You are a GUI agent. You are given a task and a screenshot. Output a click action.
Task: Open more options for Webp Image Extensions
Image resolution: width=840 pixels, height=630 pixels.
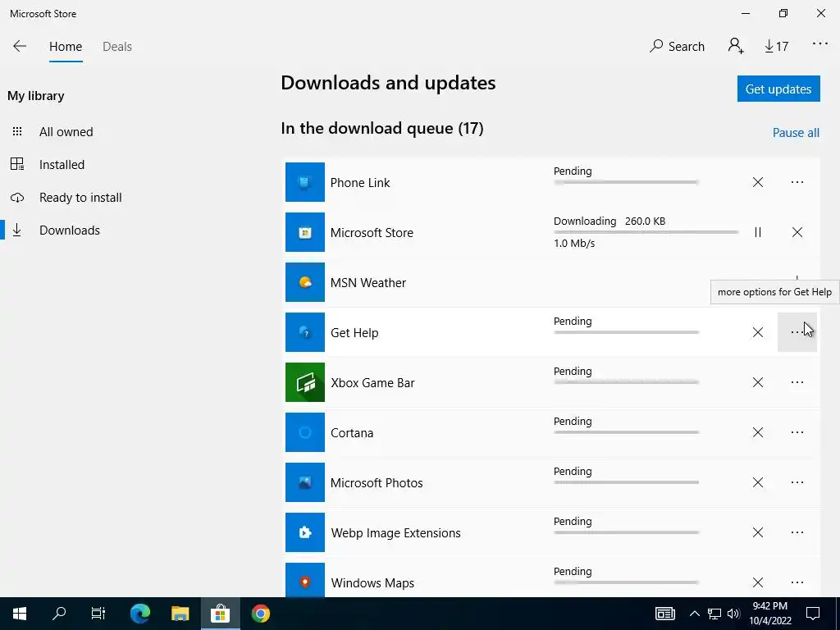coord(797,532)
